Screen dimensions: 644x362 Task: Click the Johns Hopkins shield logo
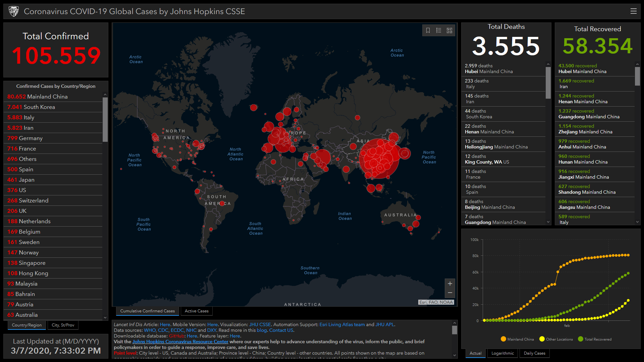coord(14,11)
